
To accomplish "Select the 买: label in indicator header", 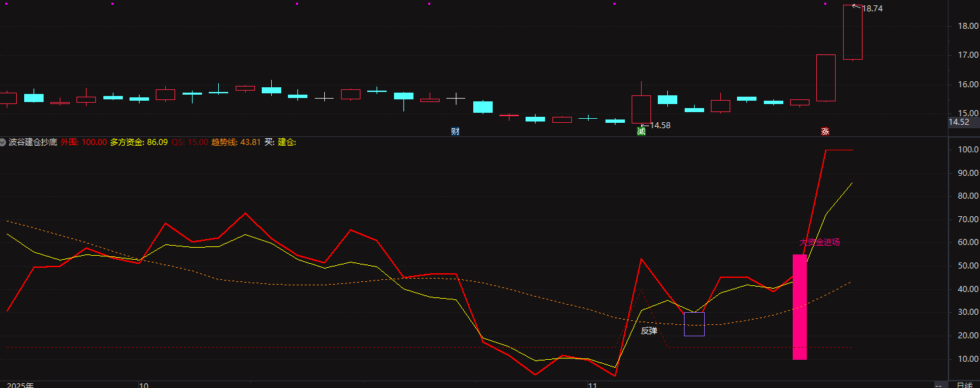I will pos(269,142).
